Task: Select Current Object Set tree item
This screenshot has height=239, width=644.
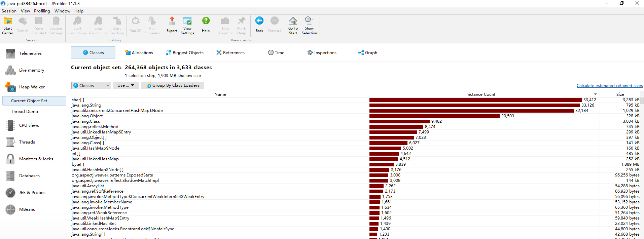Action: coord(34,101)
